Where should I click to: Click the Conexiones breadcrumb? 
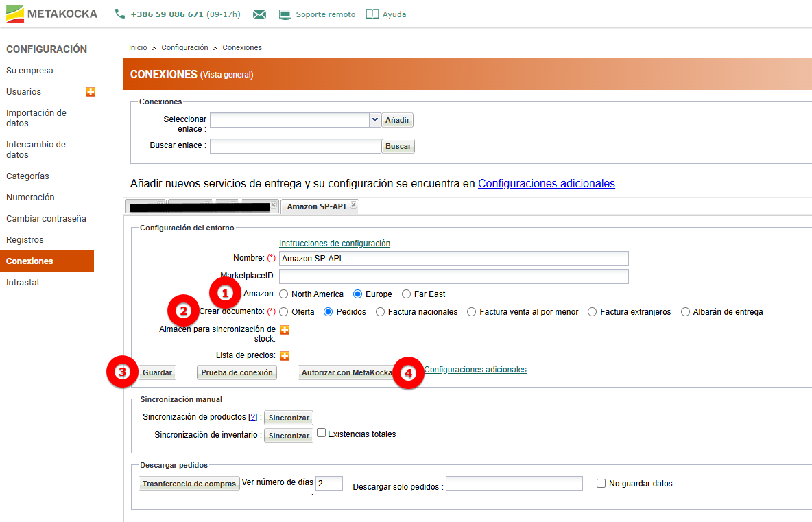point(242,47)
